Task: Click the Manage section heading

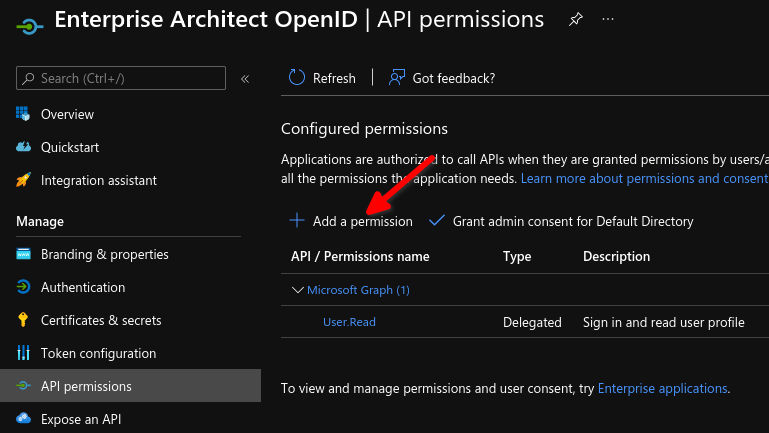Action: [x=40, y=222]
